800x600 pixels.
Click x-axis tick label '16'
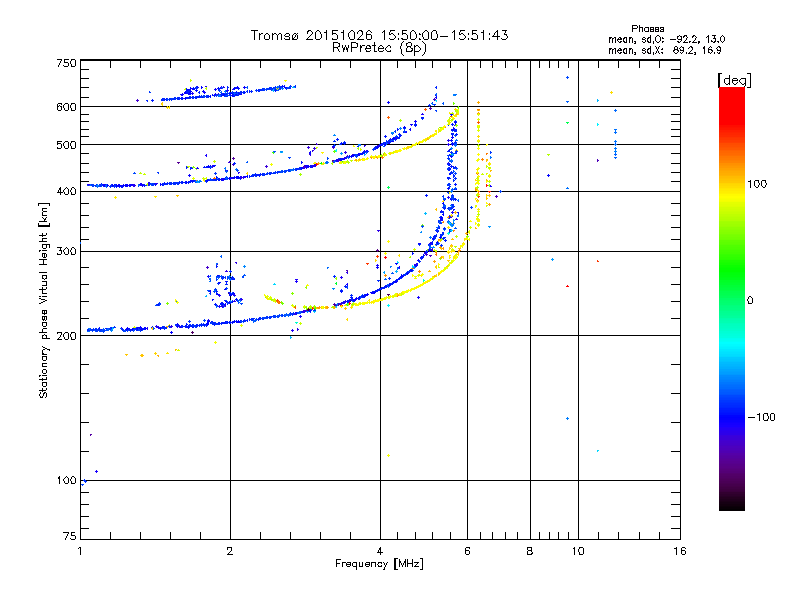pos(680,551)
